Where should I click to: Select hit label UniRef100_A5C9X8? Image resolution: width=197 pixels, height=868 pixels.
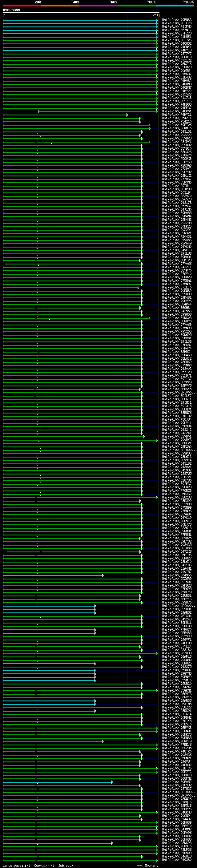[176, 159]
